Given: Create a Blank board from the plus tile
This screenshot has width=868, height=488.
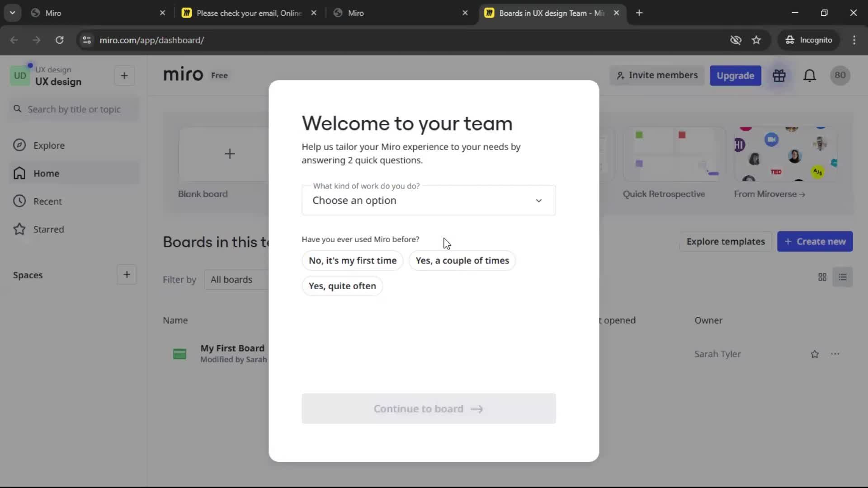Looking at the screenshot, I should 225,154.
